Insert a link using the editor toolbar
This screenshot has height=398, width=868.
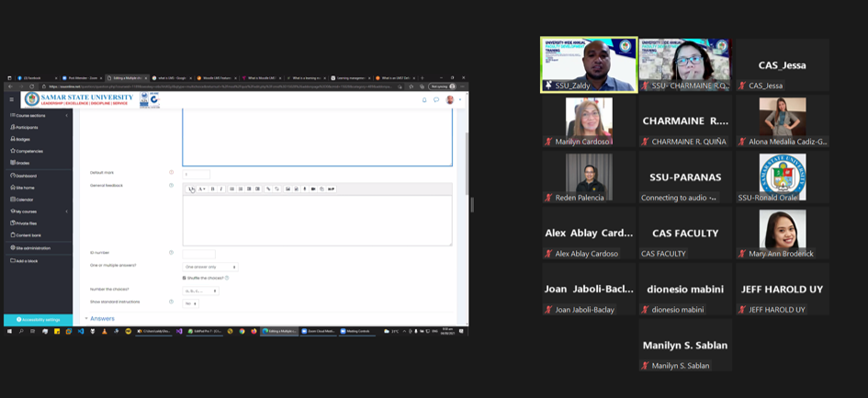click(268, 189)
